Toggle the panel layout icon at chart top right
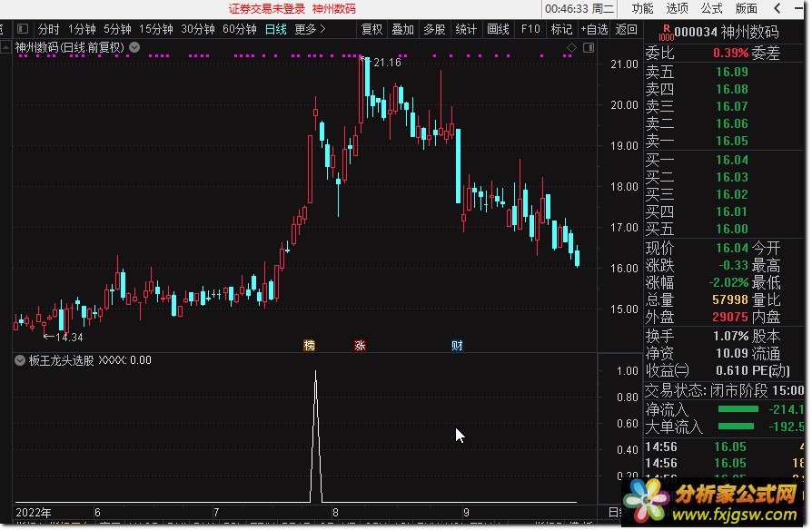Screen dimensions: 812x530 click(x=589, y=47)
